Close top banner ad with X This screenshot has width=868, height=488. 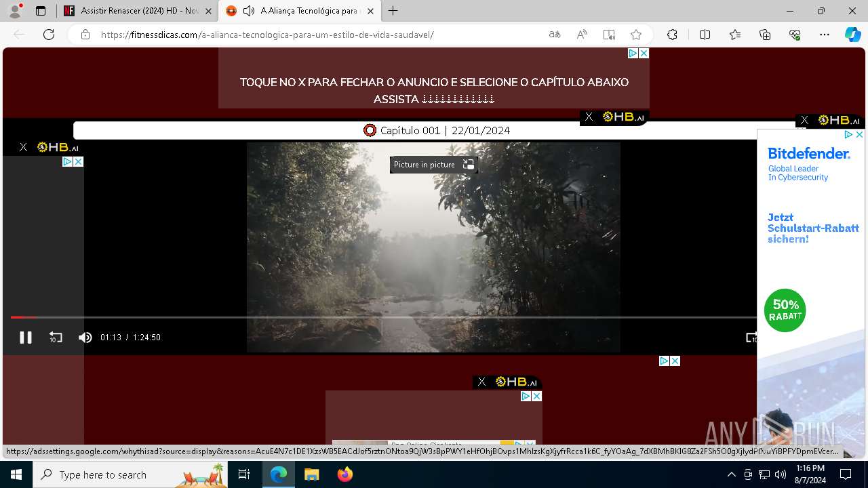click(x=644, y=53)
